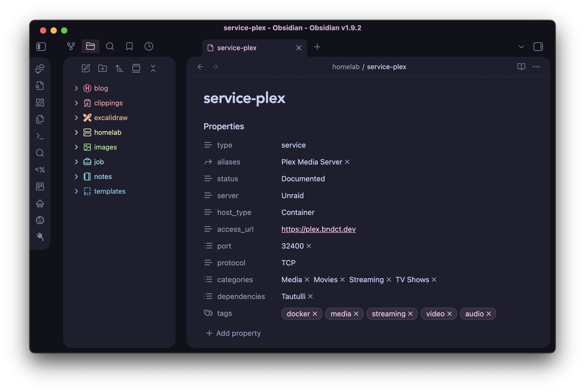The image size is (585, 392).
Task: Collapse all folders icon in explorer
Action: point(153,68)
